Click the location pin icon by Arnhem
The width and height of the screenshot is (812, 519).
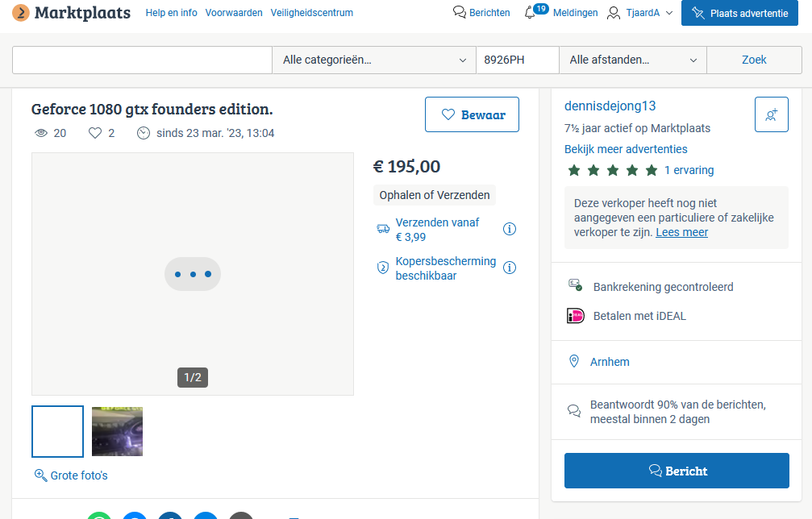click(574, 361)
